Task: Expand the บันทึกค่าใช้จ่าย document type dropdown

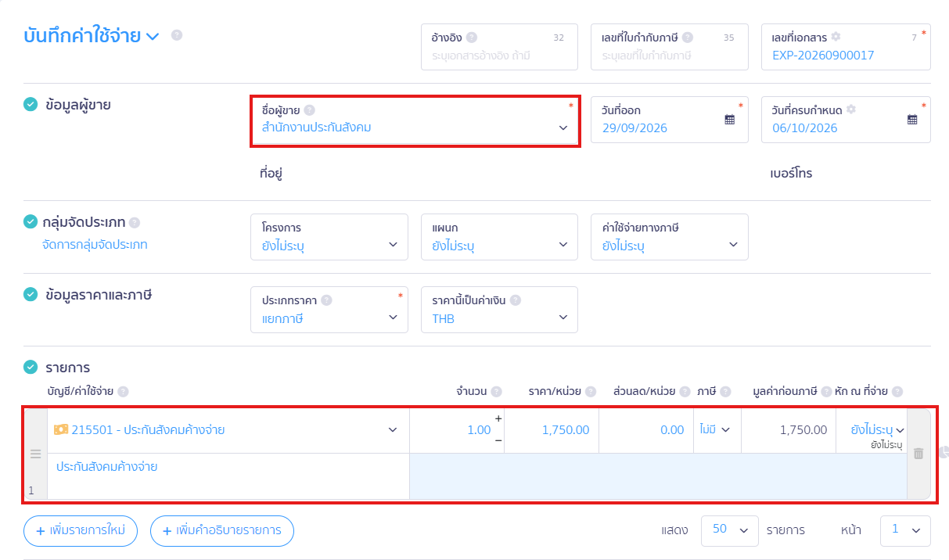Action: click(x=153, y=36)
